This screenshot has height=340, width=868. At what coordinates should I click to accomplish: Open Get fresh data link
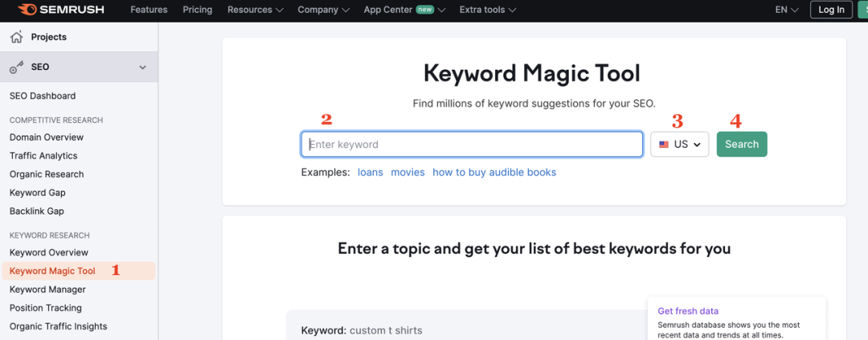[688, 311]
